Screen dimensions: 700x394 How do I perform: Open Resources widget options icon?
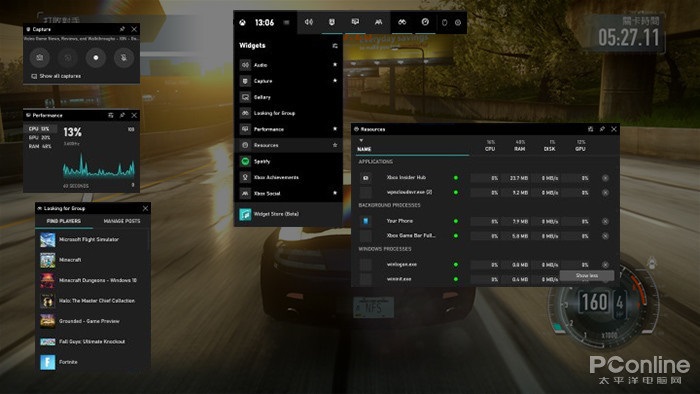click(x=591, y=129)
